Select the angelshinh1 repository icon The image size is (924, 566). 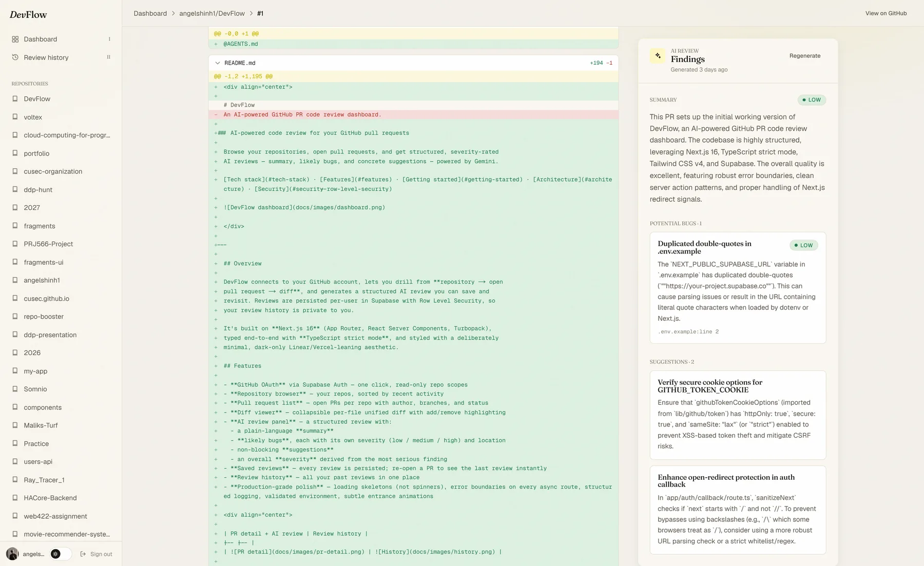point(15,280)
